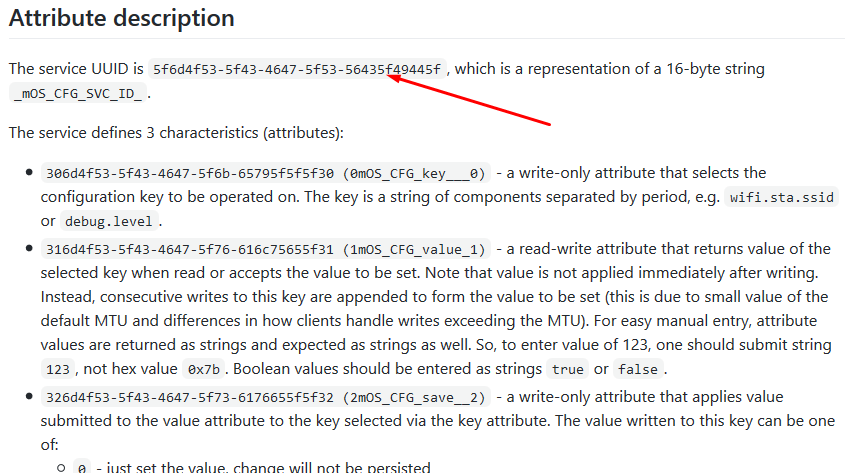Screen dimensions: 845x473
Task: Click the red arrow annotation
Action: pyautogui.click(x=468, y=98)
